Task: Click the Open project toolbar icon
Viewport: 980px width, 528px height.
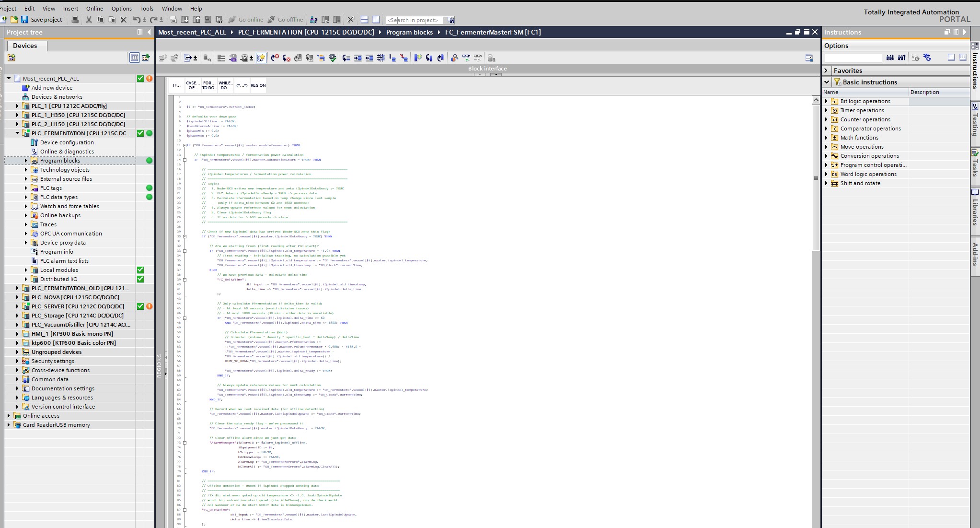Action: 14,20
